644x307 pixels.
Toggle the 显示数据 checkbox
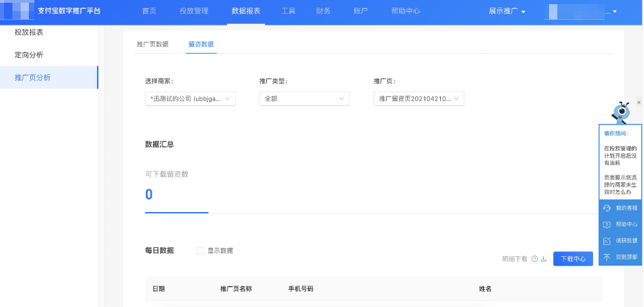pos(200,251)
